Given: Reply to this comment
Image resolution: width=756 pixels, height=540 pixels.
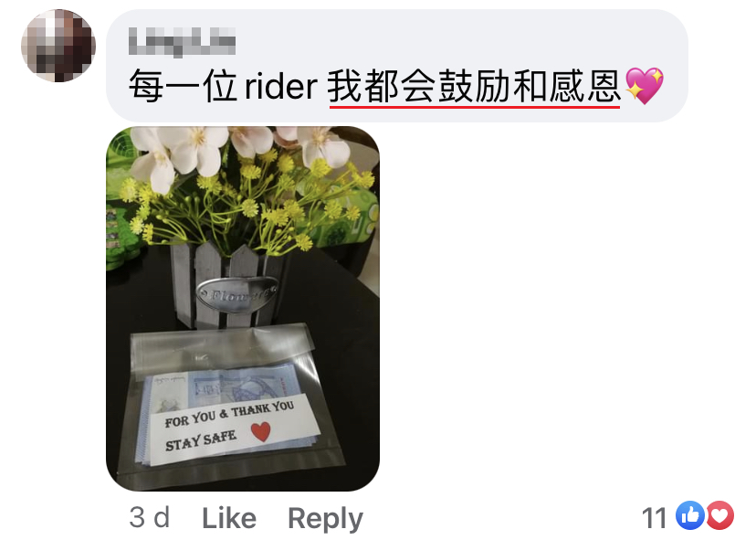Looking at the screenshot, I should click(325, 519).
